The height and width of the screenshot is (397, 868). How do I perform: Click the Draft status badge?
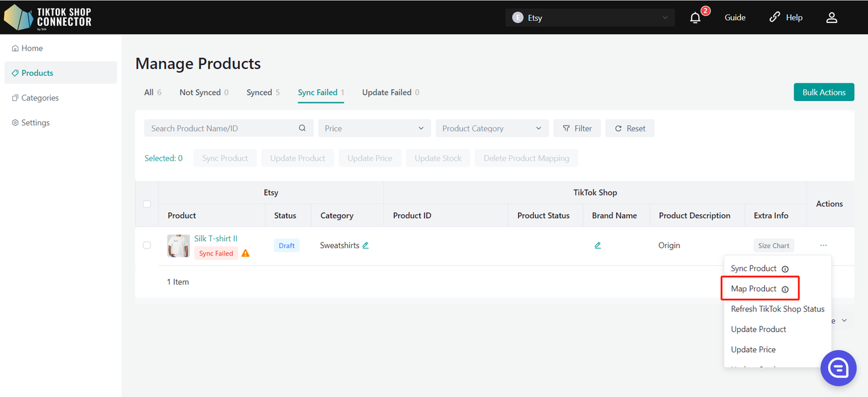click(x=287, y=245)
